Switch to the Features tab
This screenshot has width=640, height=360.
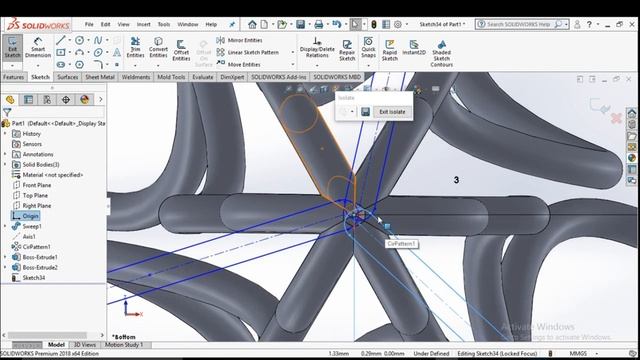click(x=13, y=77)
